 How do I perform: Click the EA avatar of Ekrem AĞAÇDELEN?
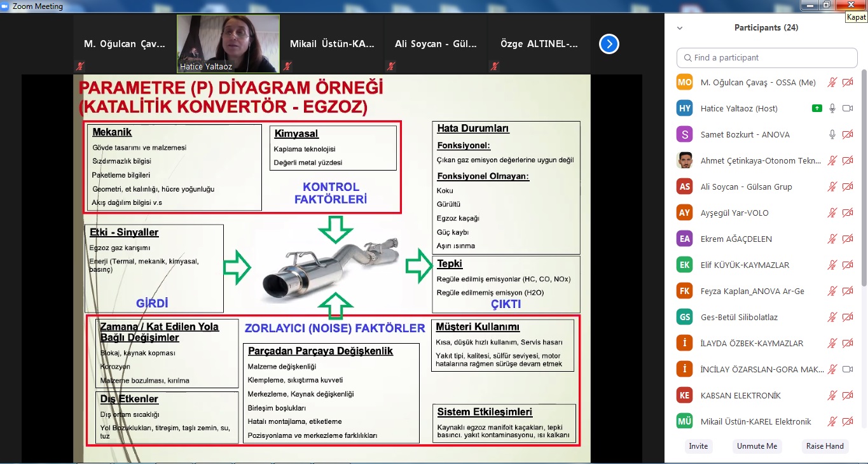click(684, 239)
